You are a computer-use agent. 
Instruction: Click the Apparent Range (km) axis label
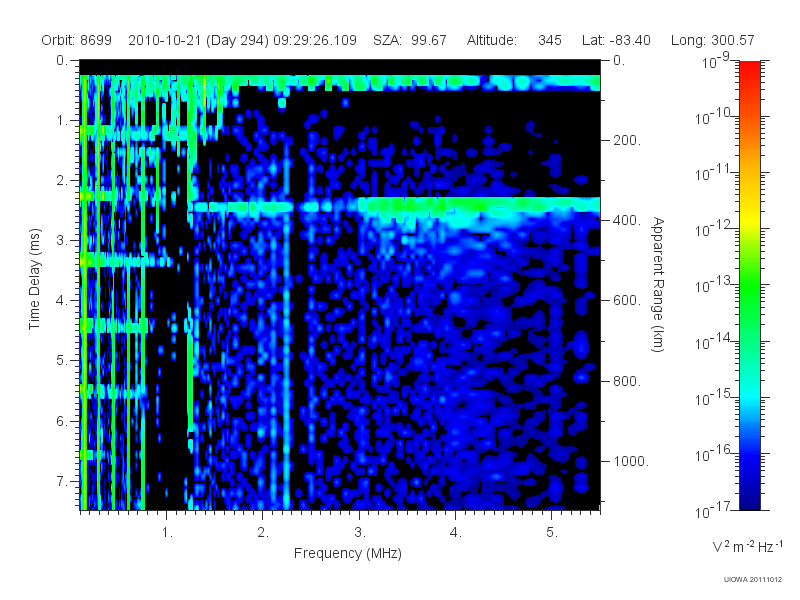658,284
